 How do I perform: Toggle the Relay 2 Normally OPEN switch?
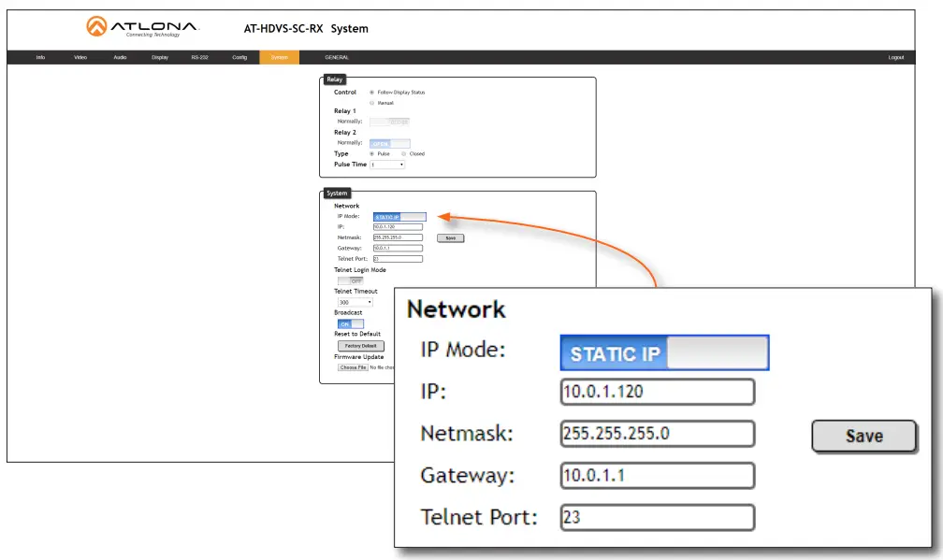click(390, 144)
